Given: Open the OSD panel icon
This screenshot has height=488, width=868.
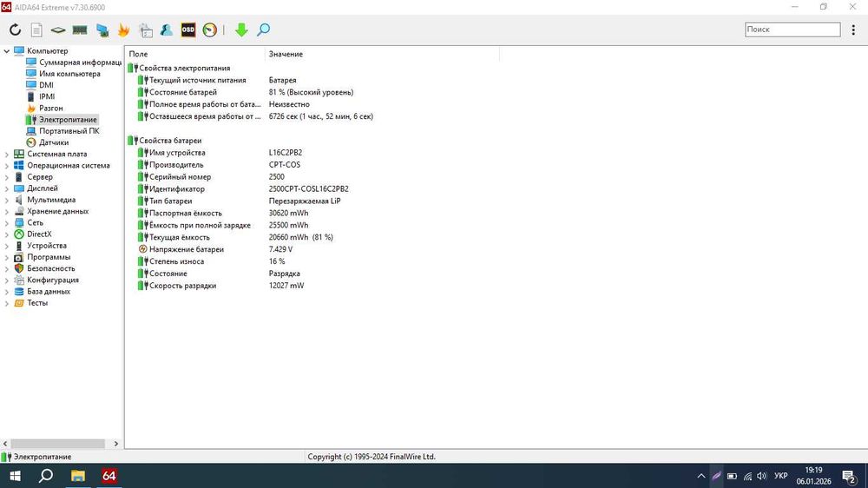Looking at the screenshot, I should [188, 30].
